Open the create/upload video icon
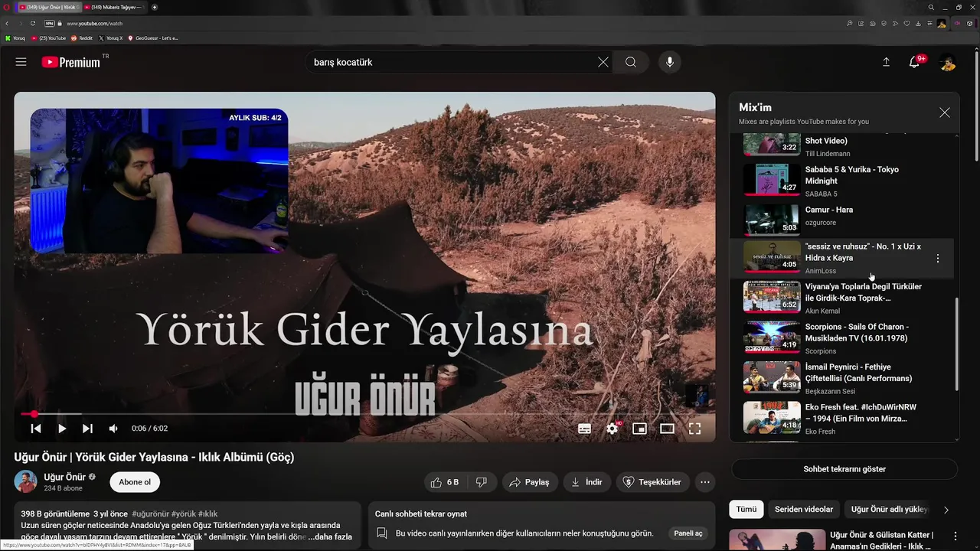The image size is (980, 551). [886, 62]
